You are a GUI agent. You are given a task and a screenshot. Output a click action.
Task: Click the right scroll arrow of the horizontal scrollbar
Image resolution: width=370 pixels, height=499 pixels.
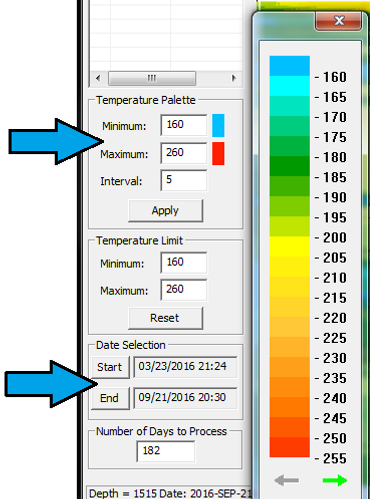tap(234, 78)
